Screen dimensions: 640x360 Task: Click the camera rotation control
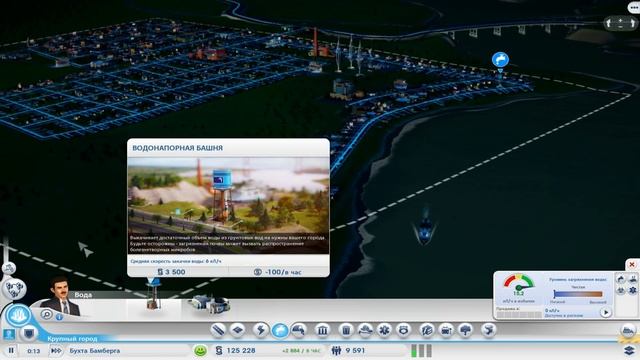[x=620, y=23]
